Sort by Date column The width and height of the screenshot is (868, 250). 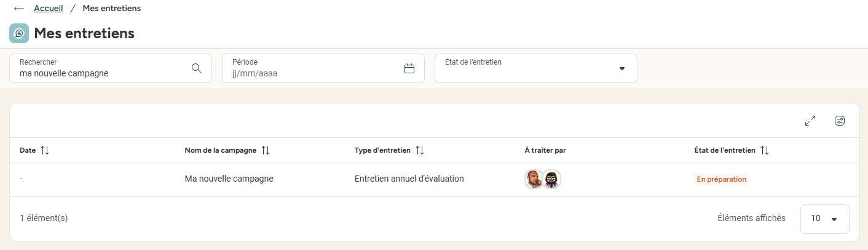tap(45, 150)
